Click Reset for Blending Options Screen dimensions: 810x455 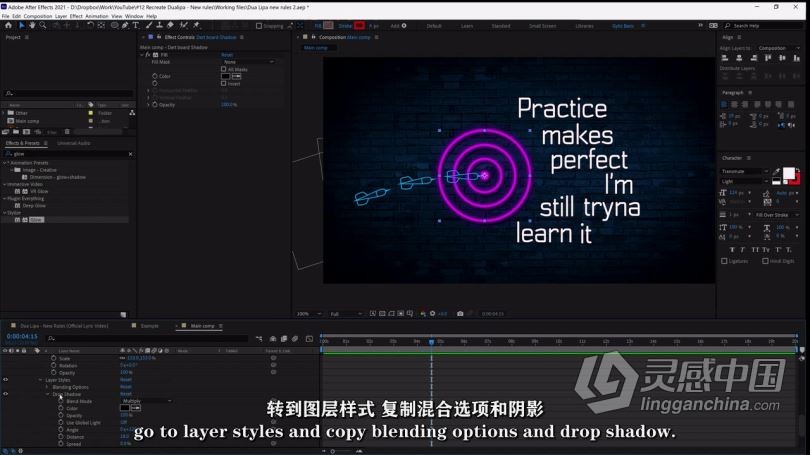(x=126, y=387)
